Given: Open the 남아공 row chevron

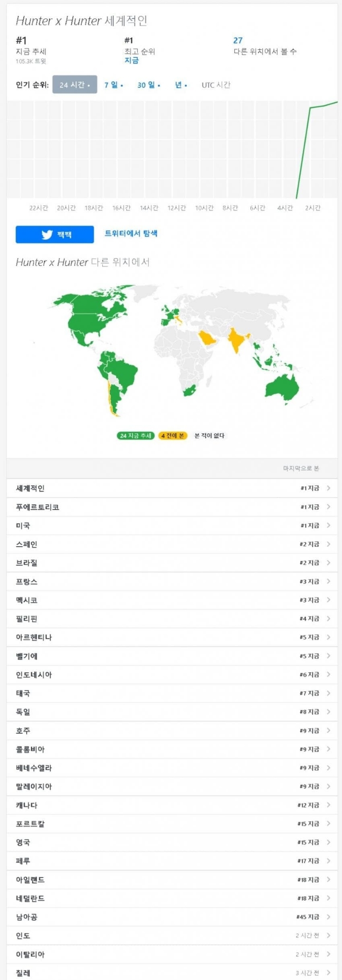Looking at the screenshot, I should coord(329,917).
